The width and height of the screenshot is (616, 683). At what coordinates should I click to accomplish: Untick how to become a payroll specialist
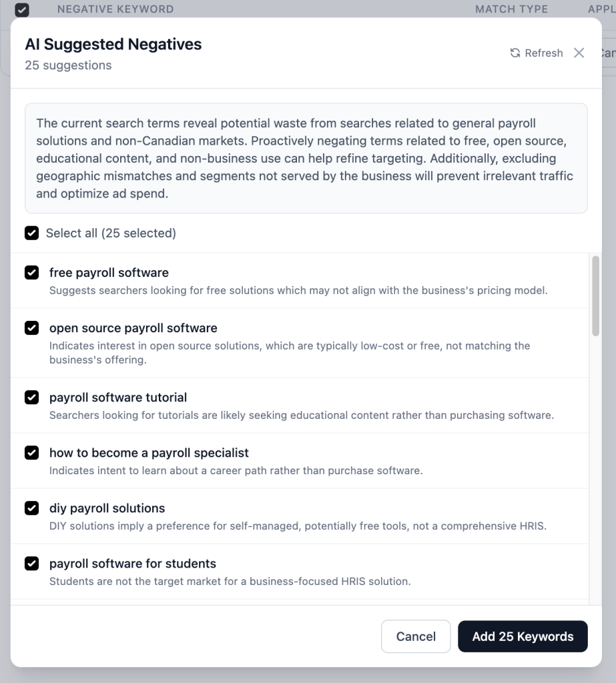click(x=31, y=453)
